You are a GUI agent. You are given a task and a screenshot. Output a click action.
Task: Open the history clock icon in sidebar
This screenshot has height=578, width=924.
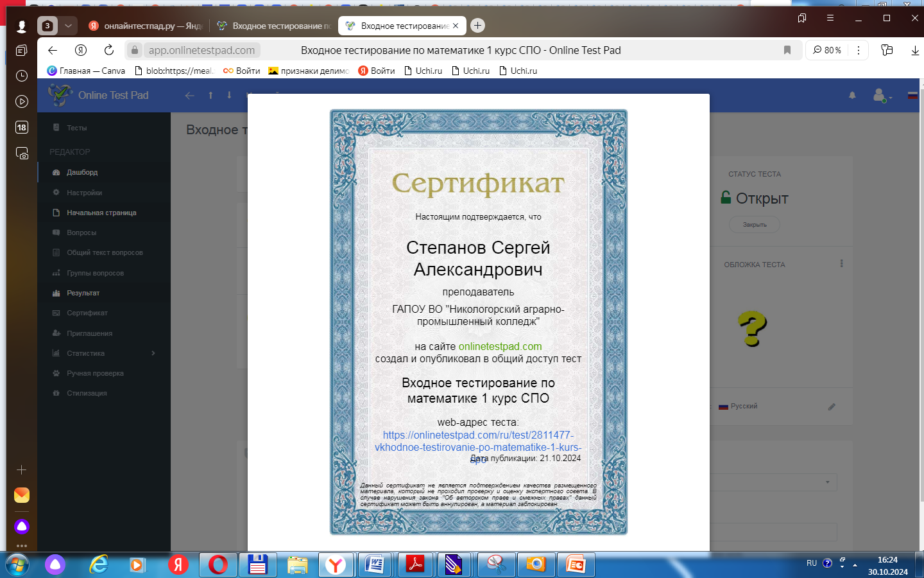(x=22, y=76)
